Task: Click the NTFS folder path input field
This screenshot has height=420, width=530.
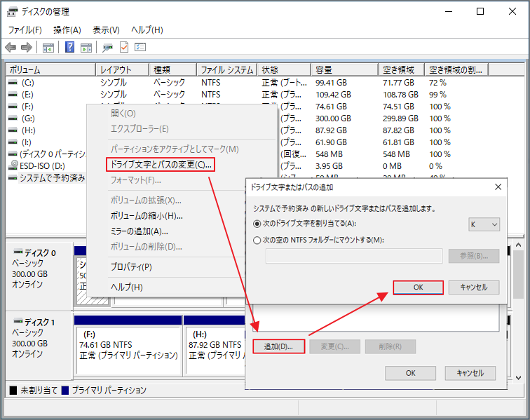Action: pyautogui.click(x=354, y=256)
